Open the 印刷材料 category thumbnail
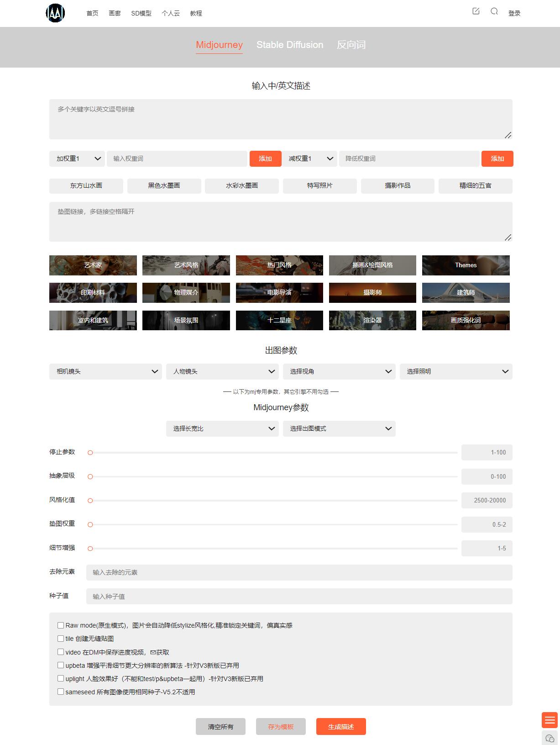560x745 pixels. (93, 293)
